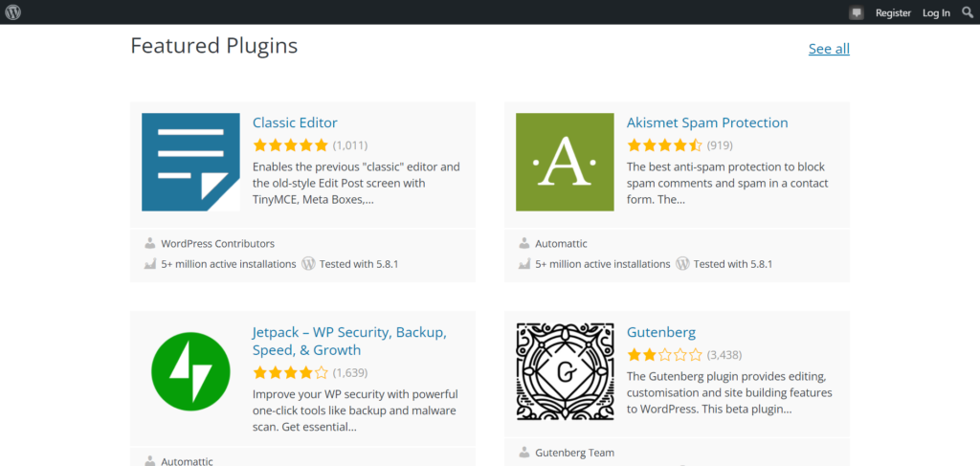Click WordPress logo beside Akismet's Tested with
This screenshot has height=466, width=980.
pyautogui.click(x=682, y=263)
